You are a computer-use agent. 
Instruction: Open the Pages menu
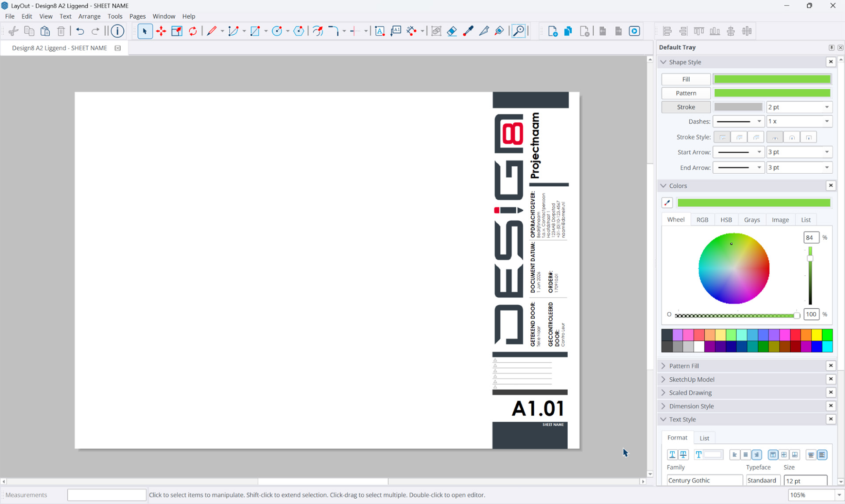pyautogui.click(x=137, y=16)
